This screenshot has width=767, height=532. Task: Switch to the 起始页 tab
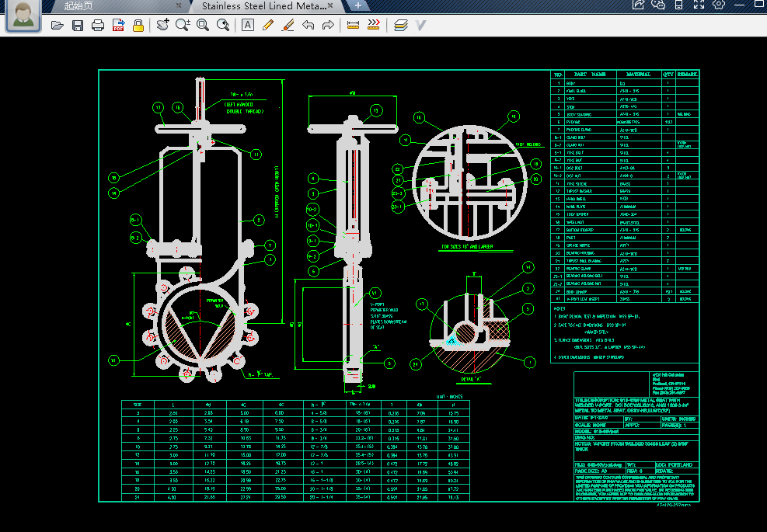(x=78, y=6)
